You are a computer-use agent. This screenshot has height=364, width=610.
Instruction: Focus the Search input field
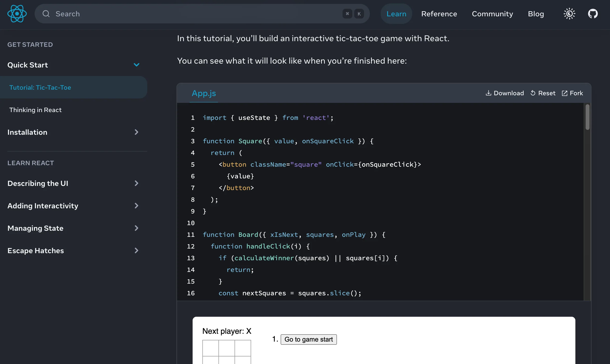tap(202, 14)
